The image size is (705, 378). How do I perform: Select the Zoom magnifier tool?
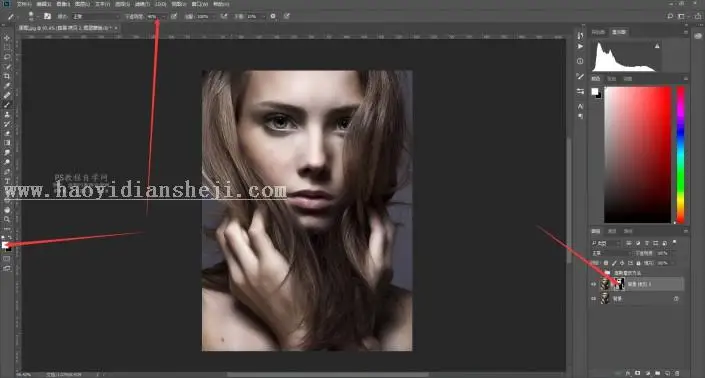click(x=7, y=219)
